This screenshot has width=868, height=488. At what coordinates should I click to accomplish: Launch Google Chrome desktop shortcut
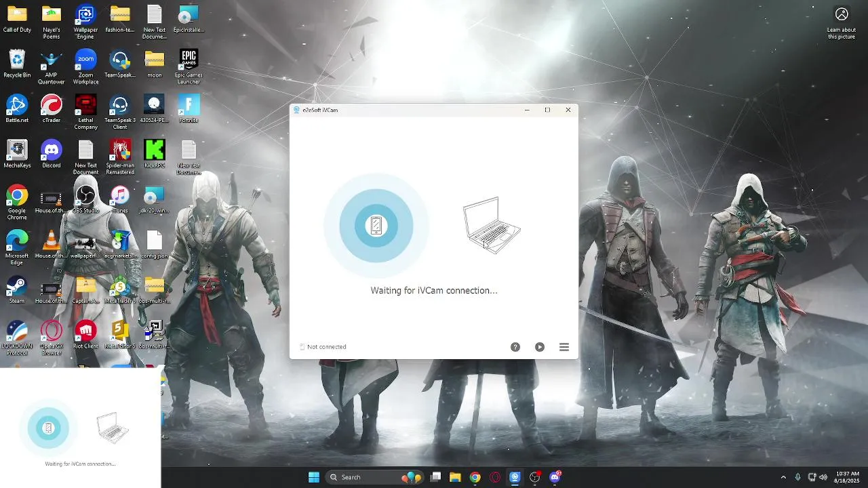17,202
